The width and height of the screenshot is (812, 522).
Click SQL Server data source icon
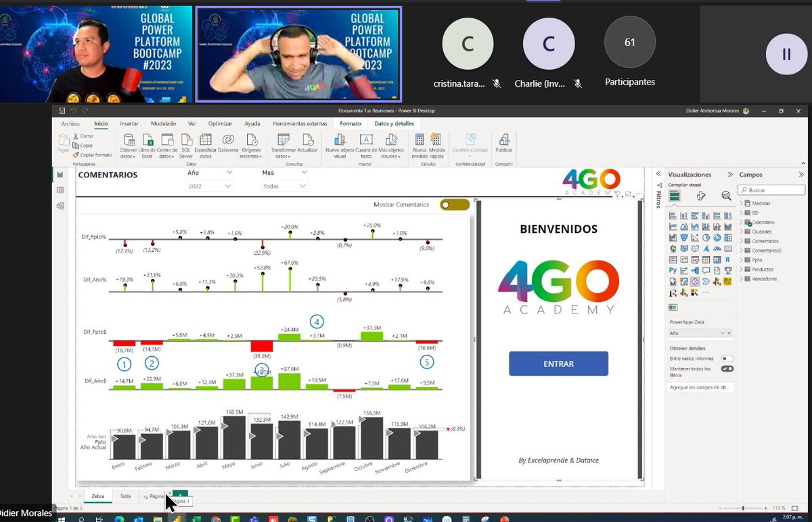(x=185, y=146)
